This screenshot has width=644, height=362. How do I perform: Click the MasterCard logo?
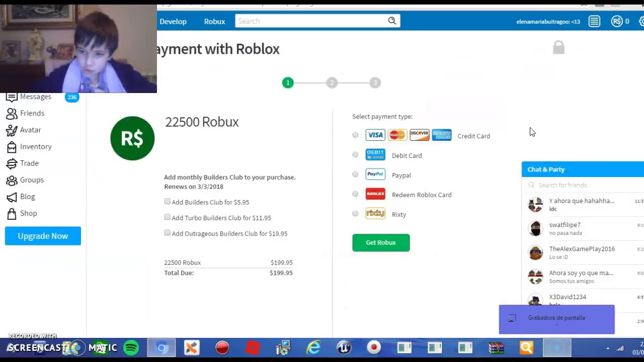397,135
